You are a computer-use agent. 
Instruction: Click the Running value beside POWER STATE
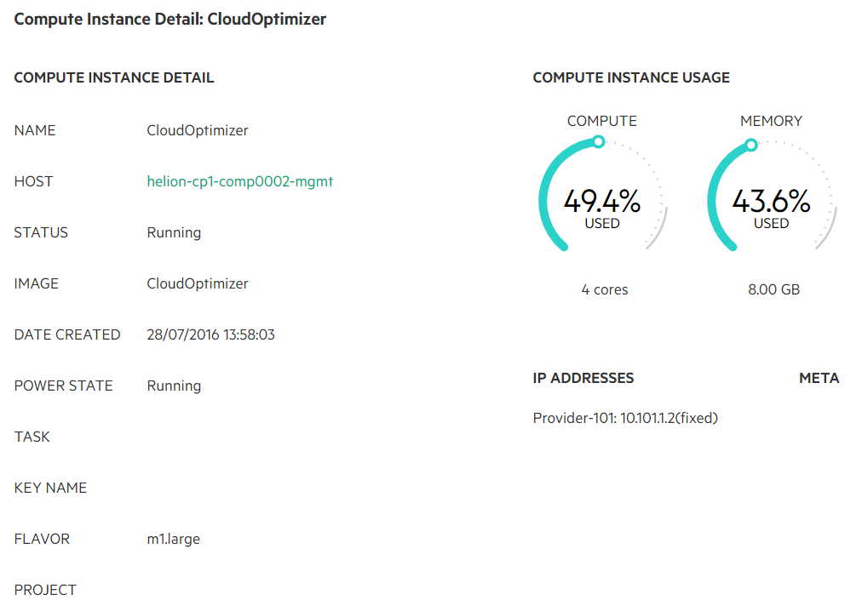point(174,386)
